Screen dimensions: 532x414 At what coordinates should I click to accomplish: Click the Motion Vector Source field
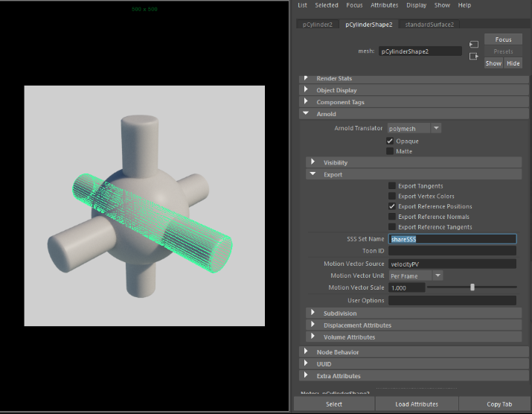tap(452, 264)
